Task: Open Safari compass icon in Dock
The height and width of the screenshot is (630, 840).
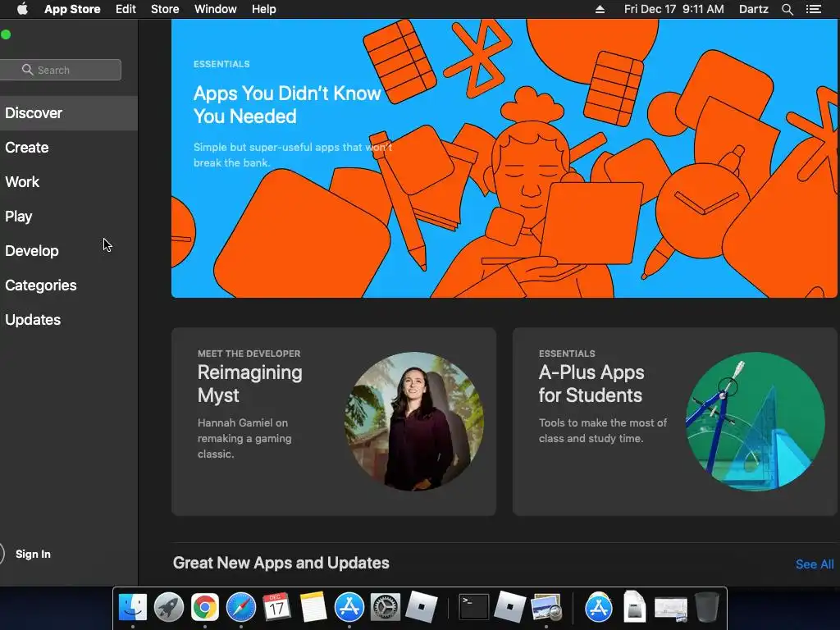Action: click(x=241, y=608)
